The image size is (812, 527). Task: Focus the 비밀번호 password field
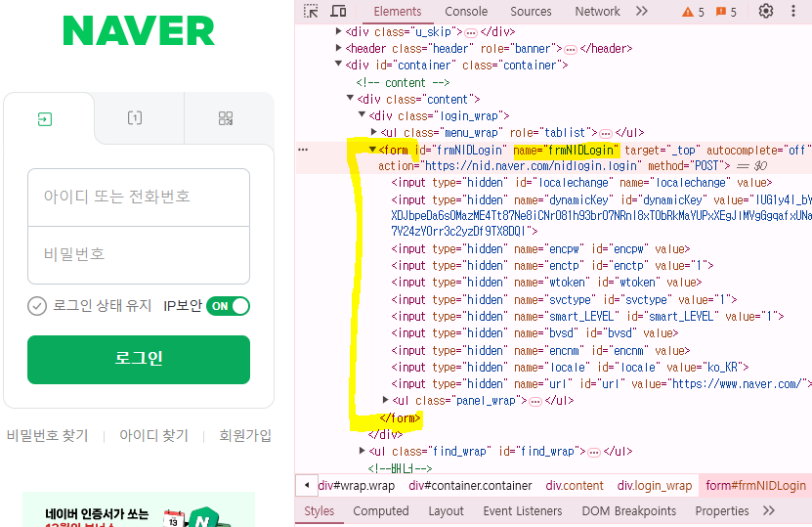[139, 255]
